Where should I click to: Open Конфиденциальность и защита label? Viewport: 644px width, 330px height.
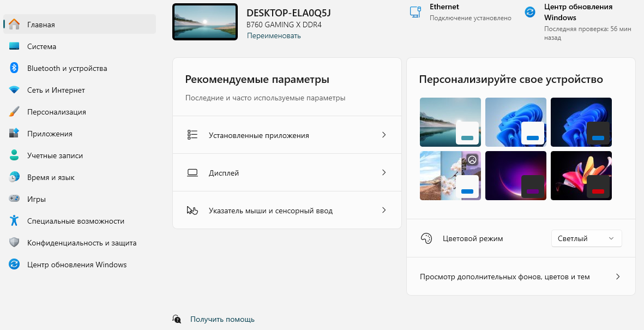(x=82, y=243)
